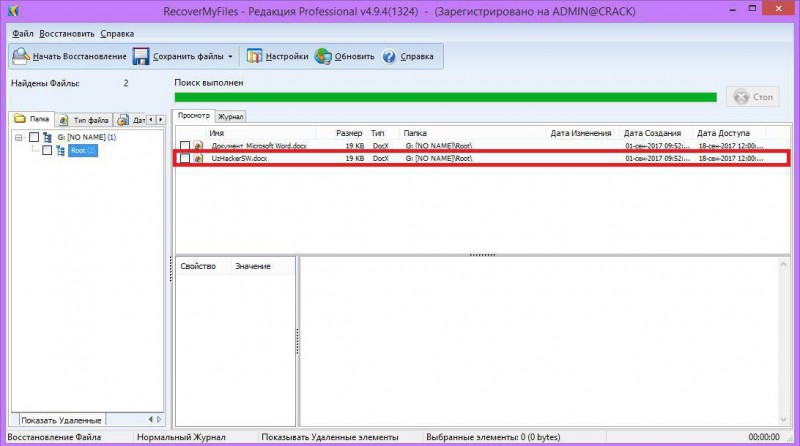Select Документ Microsoft Word.docx file name
The width and height of the screenshot is (800, 446).
pyautogui.click(x=259, y=146)
